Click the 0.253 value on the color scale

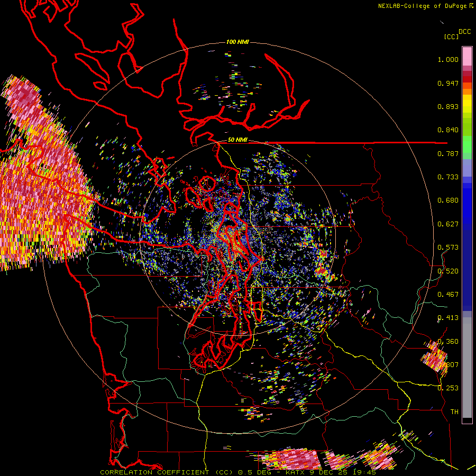pos(448,388)
